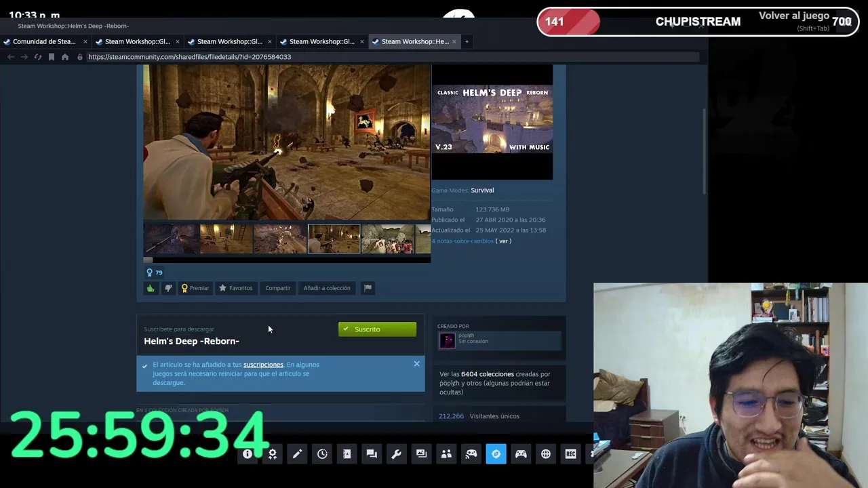
Task: Click the main gameplay screenshot preview
Action: click(x=286, y=142)
